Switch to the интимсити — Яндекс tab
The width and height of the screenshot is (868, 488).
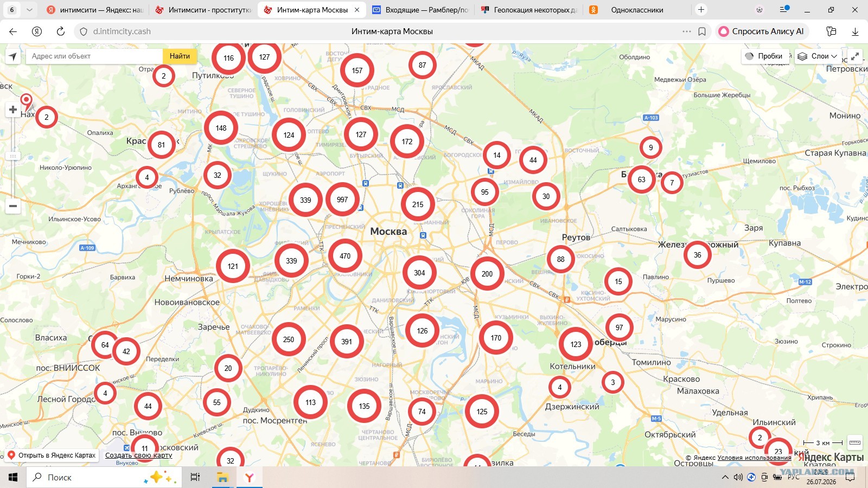click(95, 10)
